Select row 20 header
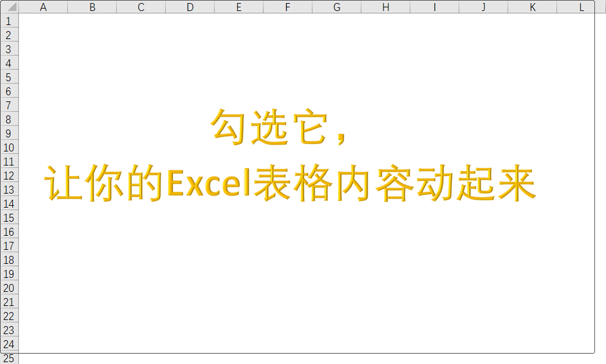The image size is (606, 364). pyautogui.click(x=9, y=288)
